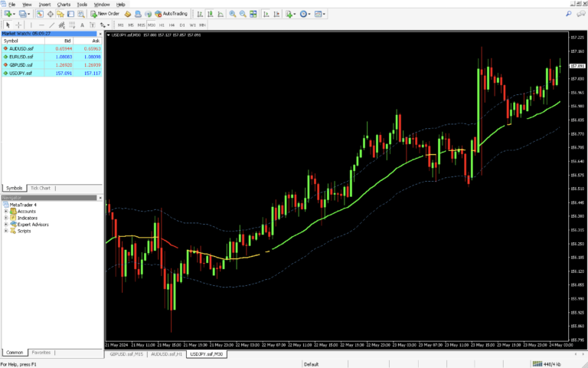Select the trendline drawing tool
588x368 pixels.
(x=52, y=25)
